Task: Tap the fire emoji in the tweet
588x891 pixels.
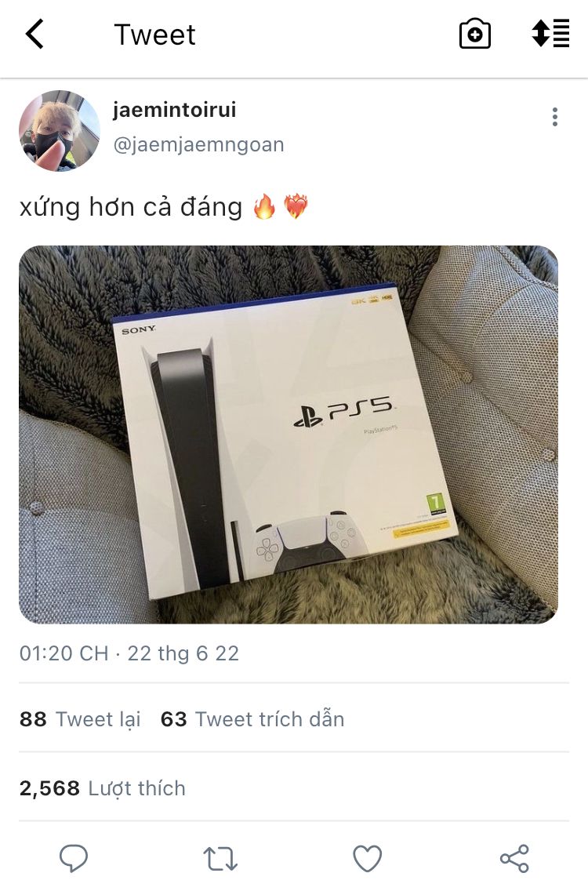Action: [x=264, y=206]
